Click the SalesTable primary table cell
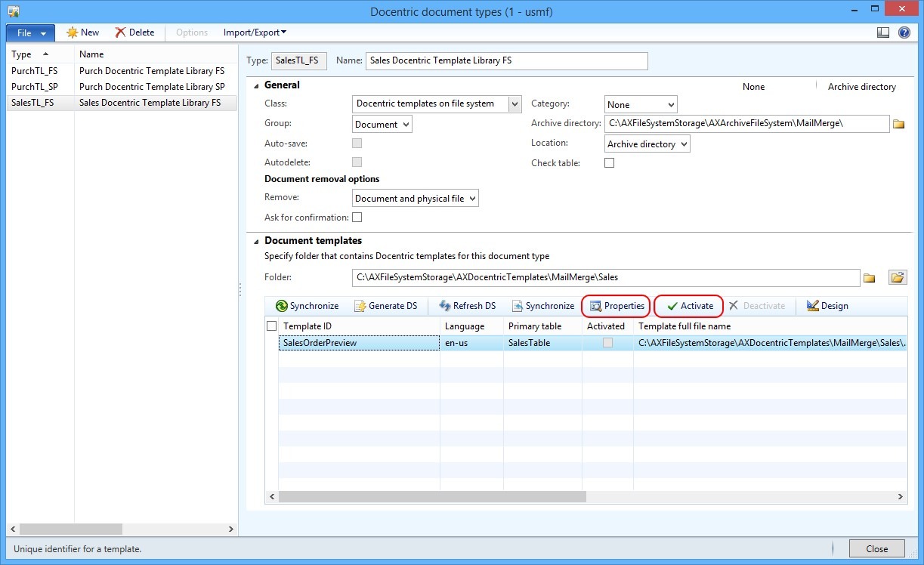The image size is (924, 565). point(542,343)
